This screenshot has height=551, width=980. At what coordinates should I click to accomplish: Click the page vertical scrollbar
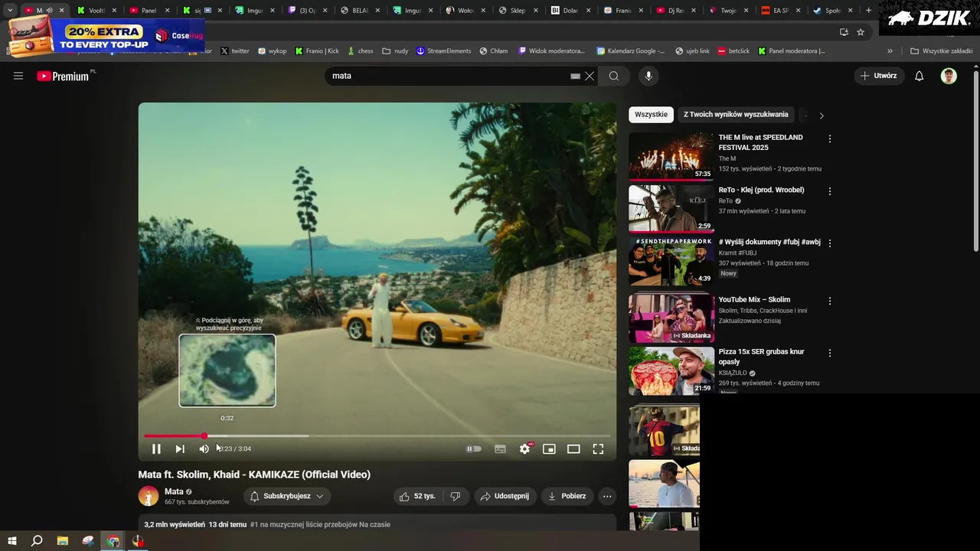pyautogui.click(x=975, y=161)
